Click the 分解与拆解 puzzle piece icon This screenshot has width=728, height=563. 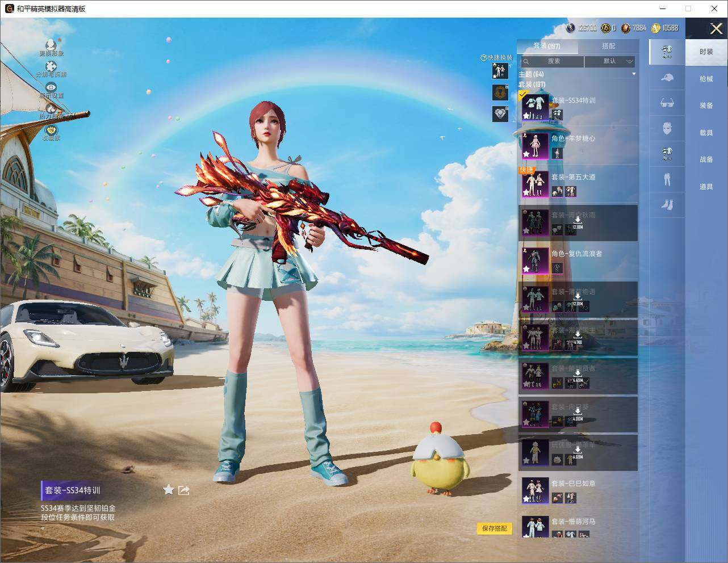[51, 67]
